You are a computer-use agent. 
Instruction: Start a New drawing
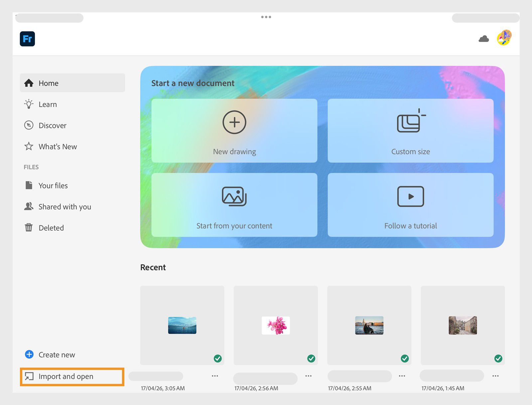[x=234, y=131]
